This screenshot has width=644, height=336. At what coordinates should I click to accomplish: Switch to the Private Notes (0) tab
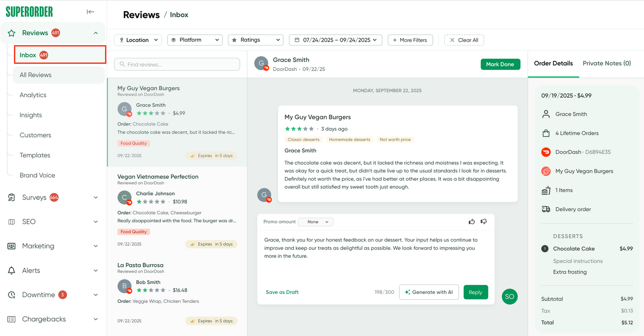[x=607, y=63]
